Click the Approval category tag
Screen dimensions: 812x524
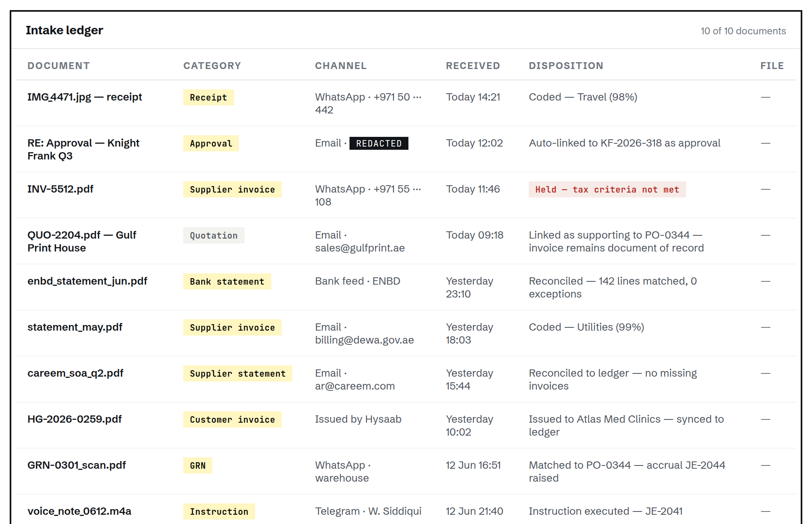click(211, 143)
